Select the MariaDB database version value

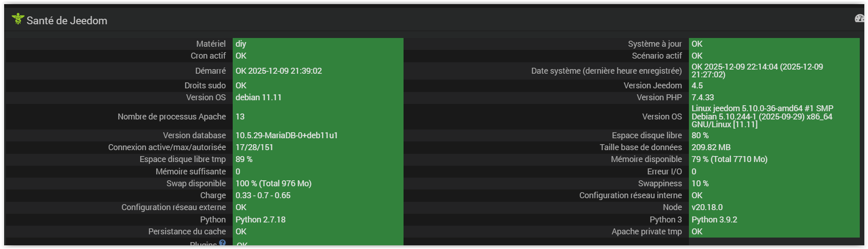point(286,135)
